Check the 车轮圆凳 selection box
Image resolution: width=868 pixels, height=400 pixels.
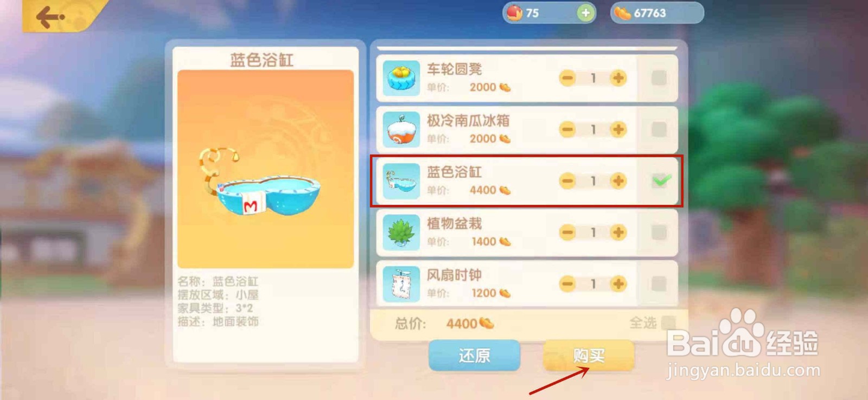(659, 78)
